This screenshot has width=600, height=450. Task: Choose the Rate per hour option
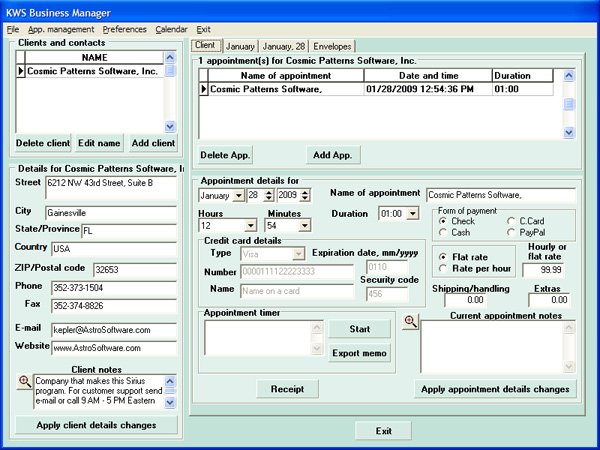click(444, 269)
